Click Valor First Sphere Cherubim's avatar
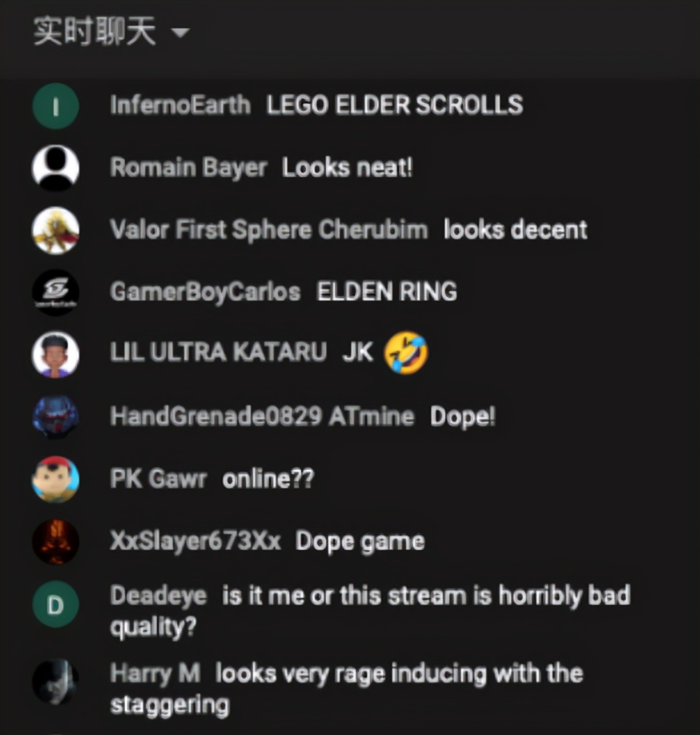Screen dimensions: 700x735 [x=55, y=230]
